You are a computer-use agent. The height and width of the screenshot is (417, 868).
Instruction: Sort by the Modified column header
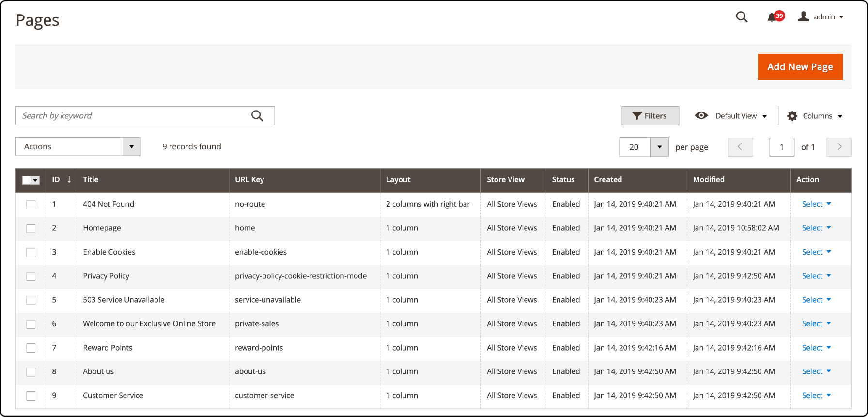tap(739, 180)
